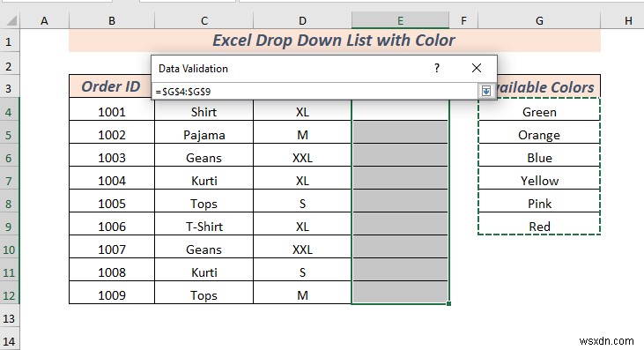
Task: Open Data Validation help question mark
Action: click(x=437, y=68)
